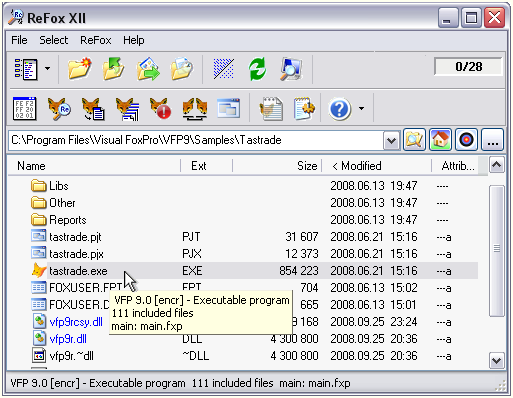Click the fox icon beside tastrade.exe

tap(39, 271)
